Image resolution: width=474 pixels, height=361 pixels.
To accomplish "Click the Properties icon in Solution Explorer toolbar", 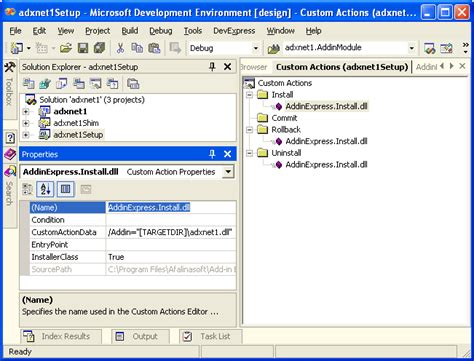I will tap(133, 84).
